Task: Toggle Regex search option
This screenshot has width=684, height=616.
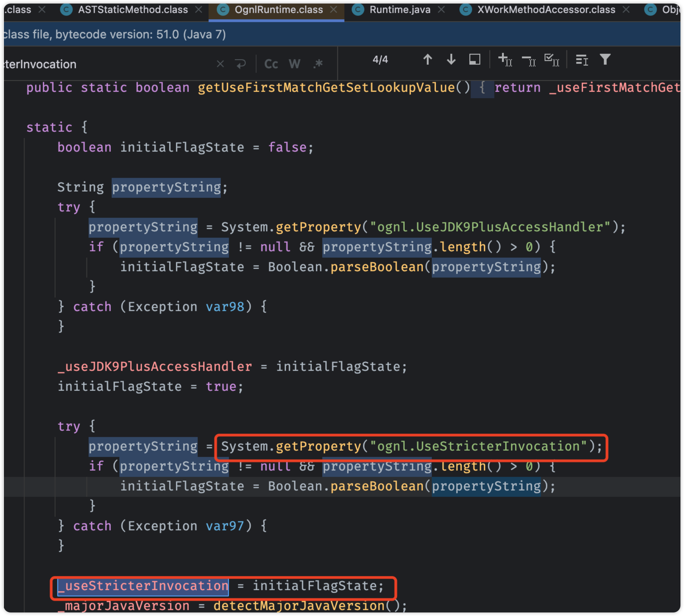Action: point(318,64)
